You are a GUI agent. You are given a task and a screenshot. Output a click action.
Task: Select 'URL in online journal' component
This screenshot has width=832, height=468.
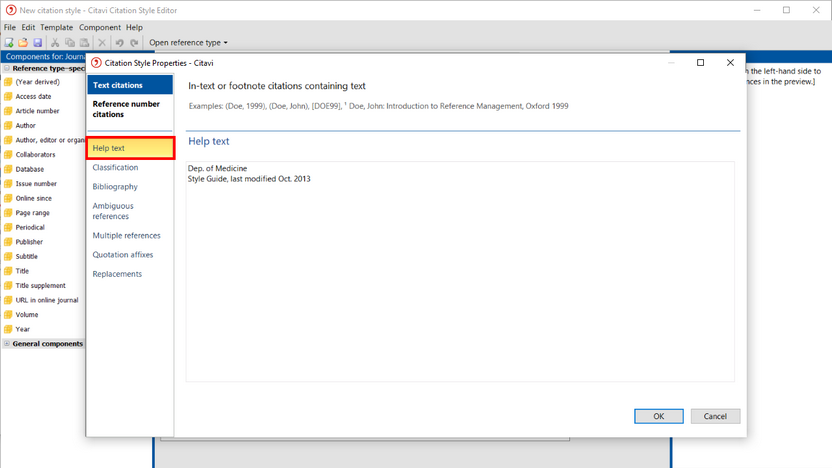tap(41, 300)
